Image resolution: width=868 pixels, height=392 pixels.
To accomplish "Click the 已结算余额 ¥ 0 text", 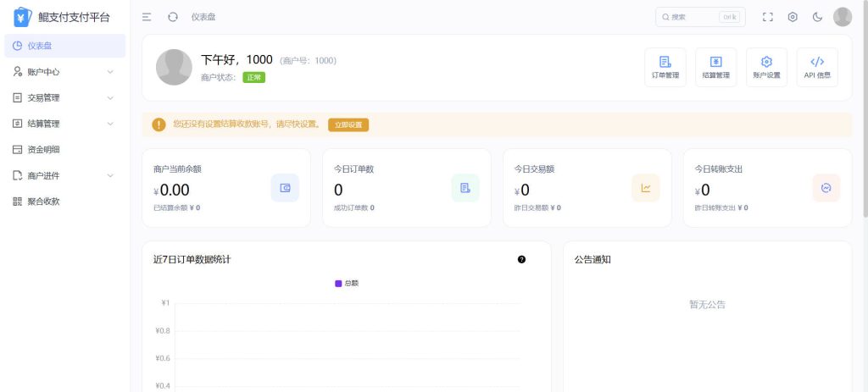I will click(x=177, y=208).
